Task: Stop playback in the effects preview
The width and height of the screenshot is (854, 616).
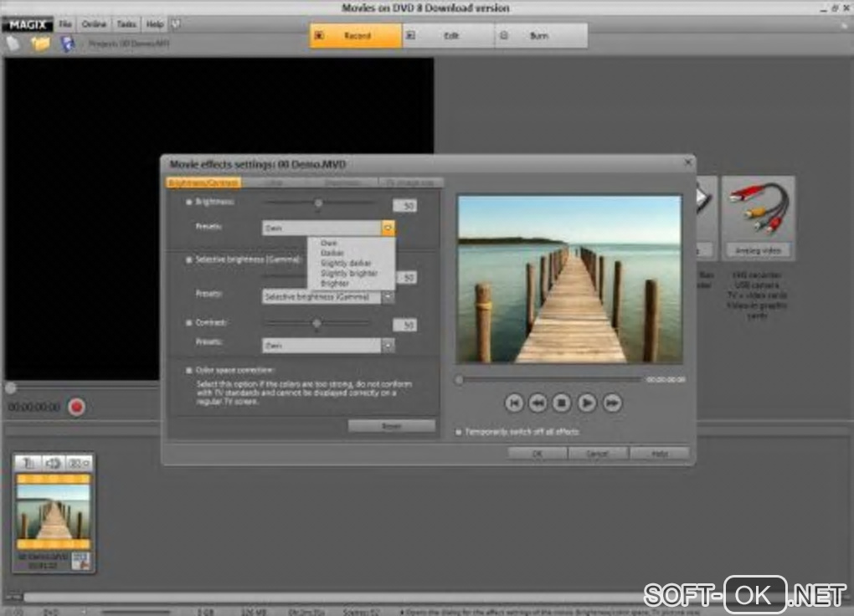Action: pos(562,403)
